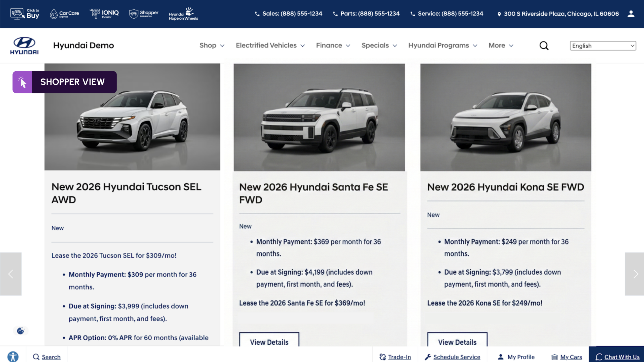This screenshot has width=644, height=362.
Task: Expand the Electrified Vehicles menu
Action: tap(270, 46)
